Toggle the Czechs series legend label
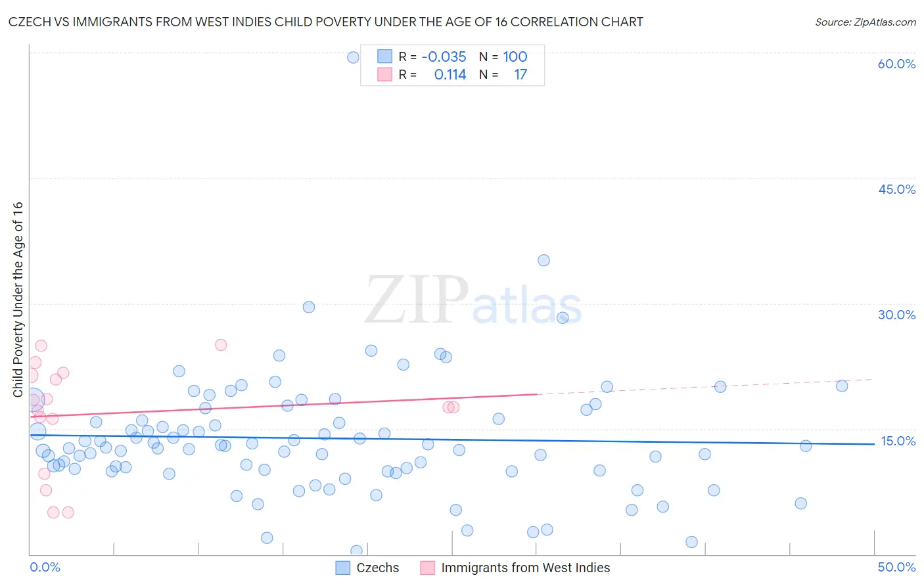The height and width of the screenshot is (586, 924). click(377, 568)
